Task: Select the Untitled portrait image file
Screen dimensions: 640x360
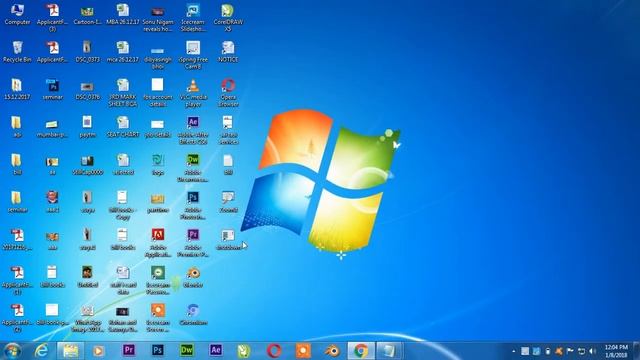Action: [87, 277]
